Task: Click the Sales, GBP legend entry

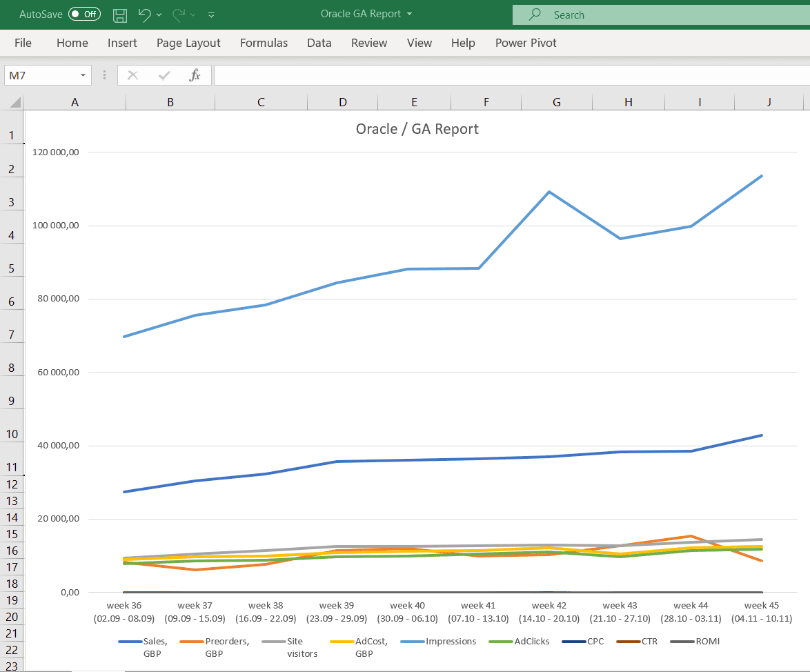Action: pyautogui.click(x=144, y=647)
